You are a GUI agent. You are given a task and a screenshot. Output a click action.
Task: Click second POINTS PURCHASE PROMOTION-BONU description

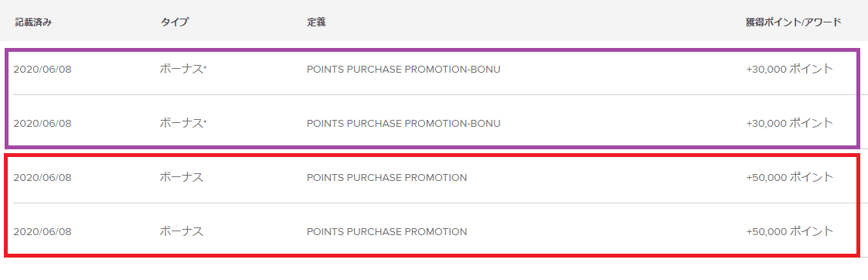pos(403,124)
